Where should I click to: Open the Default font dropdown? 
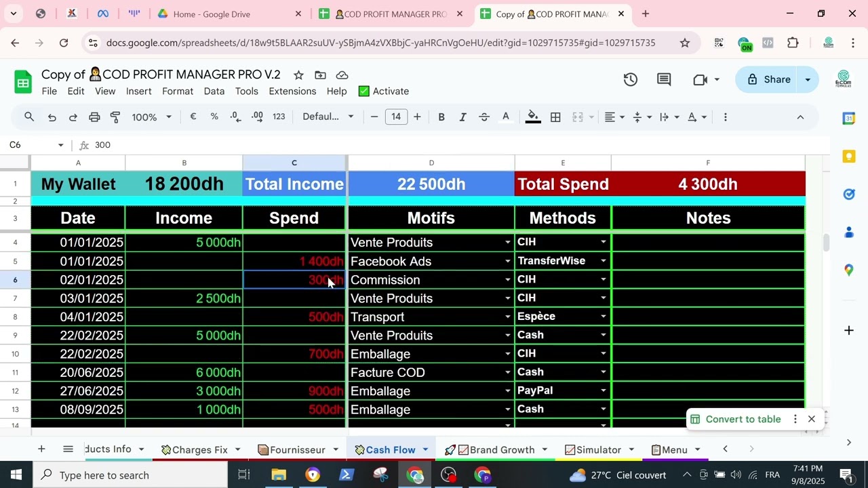(x=328, y=117)
